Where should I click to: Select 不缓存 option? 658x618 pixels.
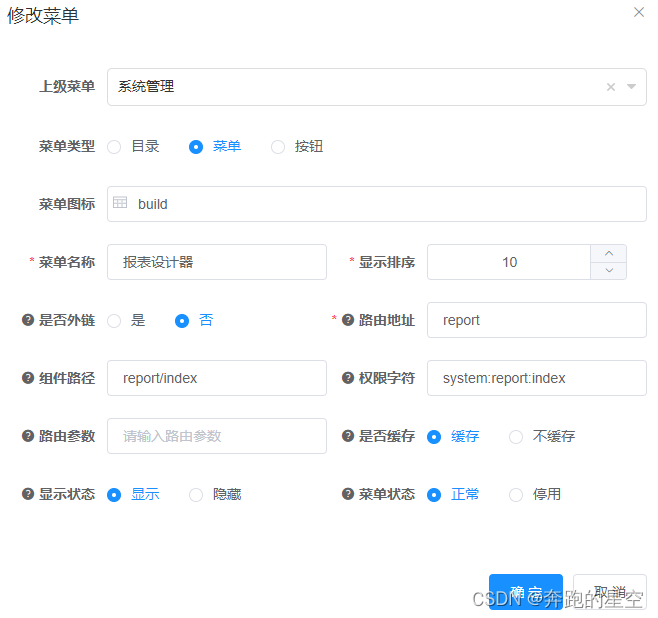[542, 436]
